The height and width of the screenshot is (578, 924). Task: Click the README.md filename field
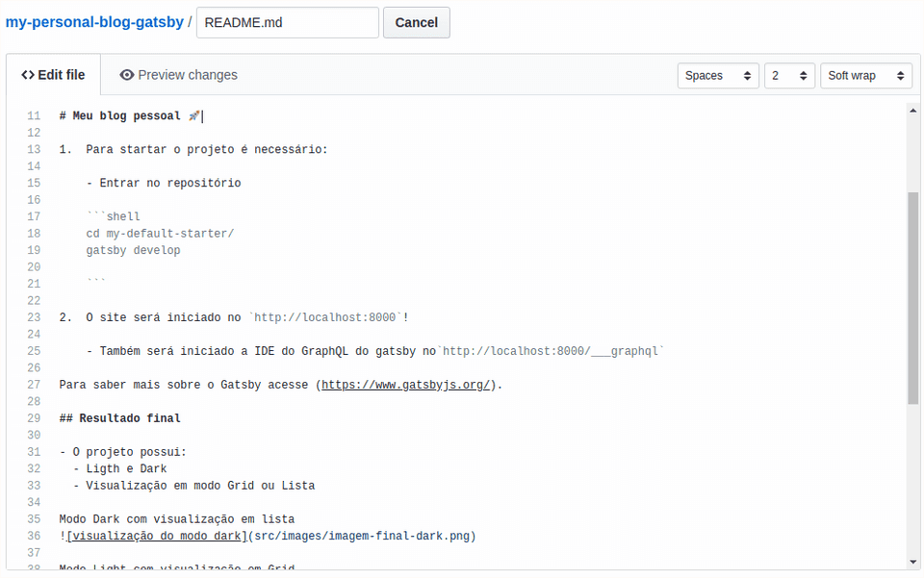point(287,21)
